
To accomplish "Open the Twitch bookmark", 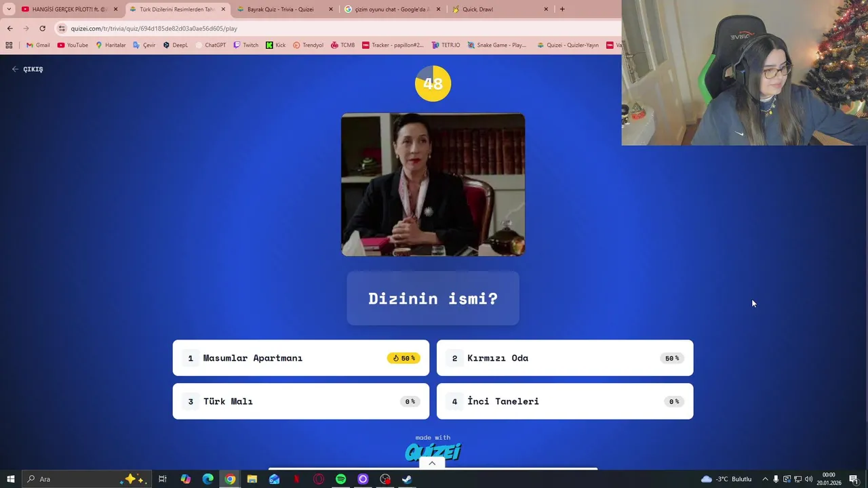I will tap(245, 45).
